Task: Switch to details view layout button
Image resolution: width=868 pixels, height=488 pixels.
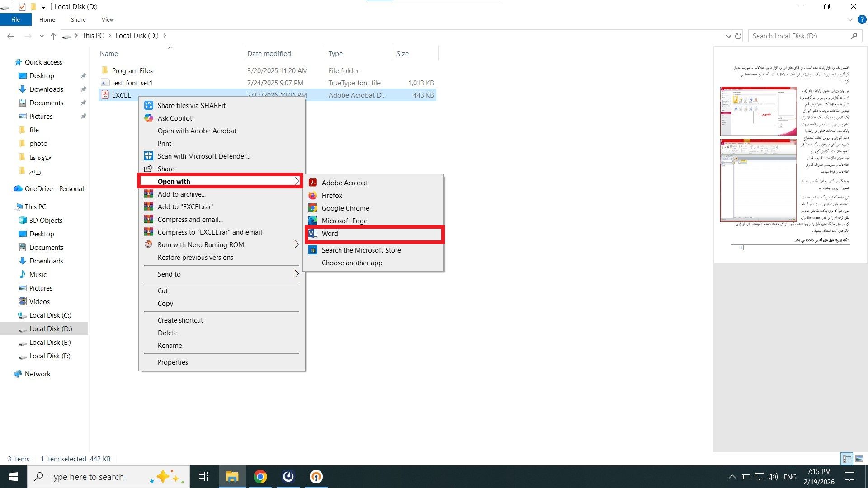Action: [x=847, y=459]
